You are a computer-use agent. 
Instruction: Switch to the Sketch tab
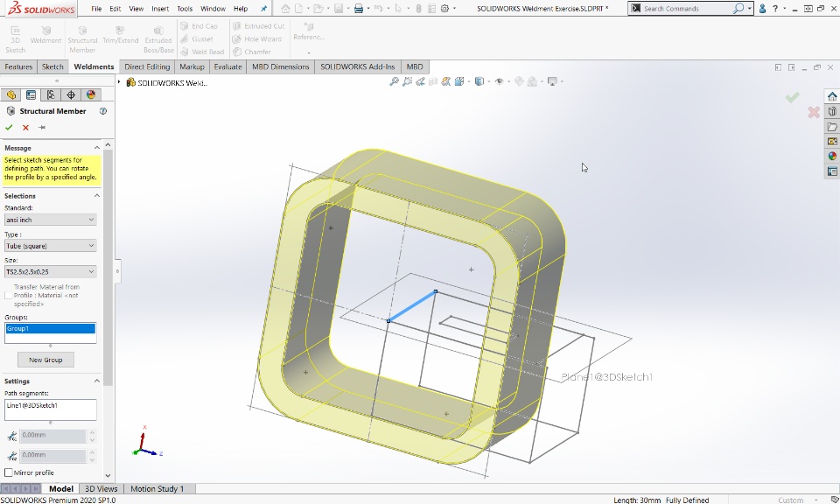coord(52,67)
